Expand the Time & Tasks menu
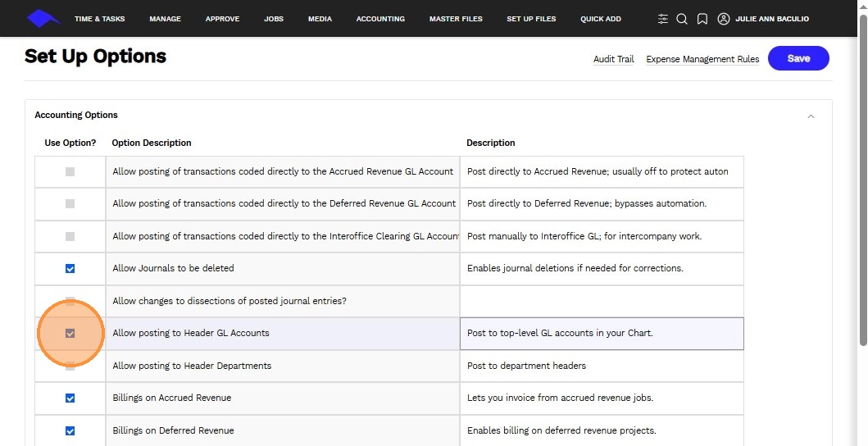Viewport: 868px width, 446px height. (99, 19)
